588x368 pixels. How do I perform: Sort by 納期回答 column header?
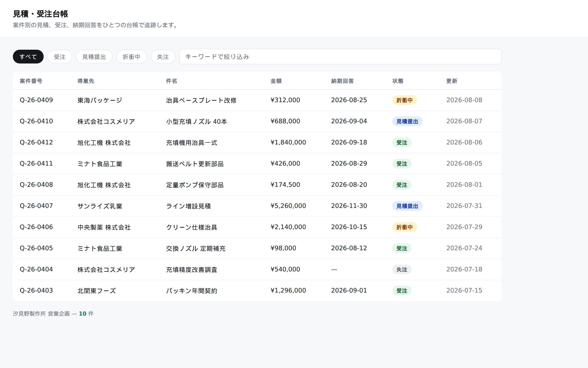[342, 81]
